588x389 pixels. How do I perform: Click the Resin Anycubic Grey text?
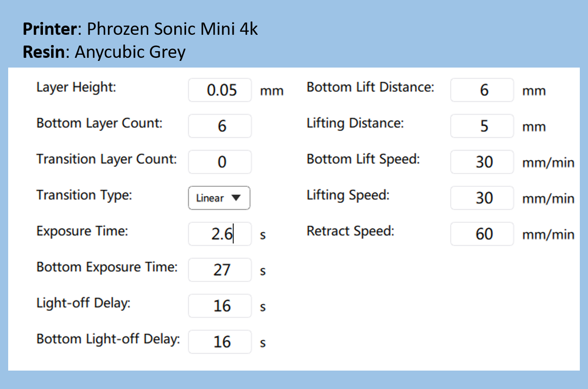tap(104, 52)
